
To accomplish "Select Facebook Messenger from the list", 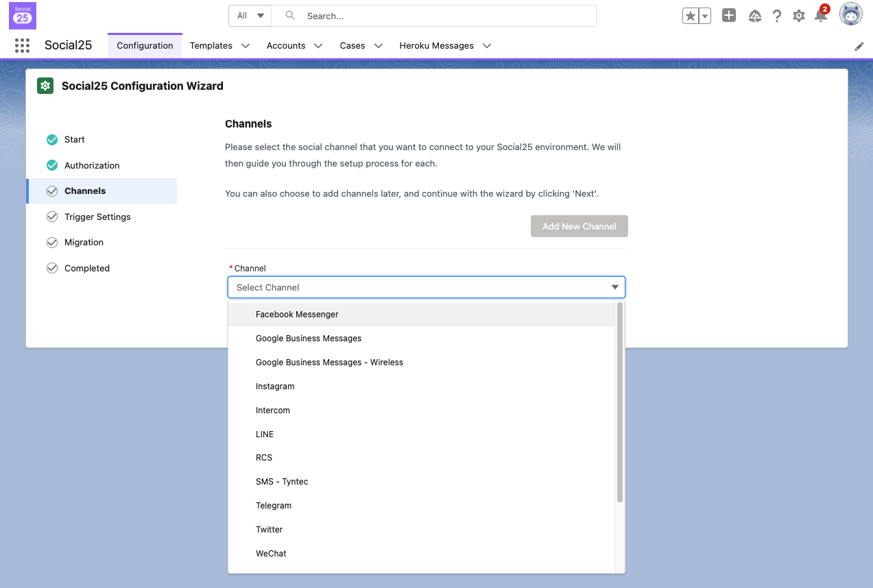I will point(297,315).
